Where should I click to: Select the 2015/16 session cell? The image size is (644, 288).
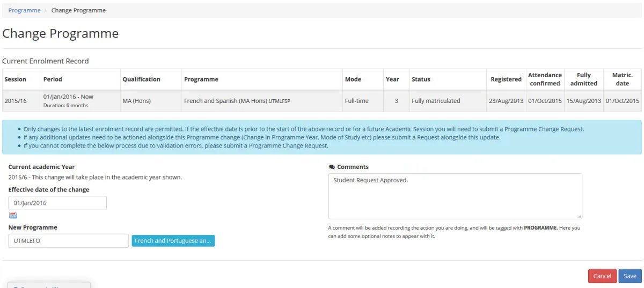coord(21,101)
